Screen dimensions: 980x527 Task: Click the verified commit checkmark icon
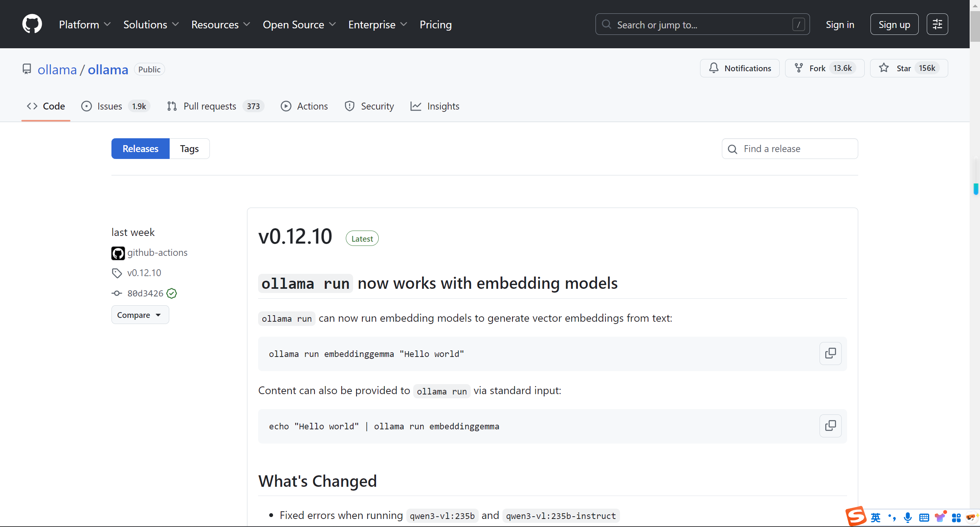pyautogui.click(x=172, y=293)
